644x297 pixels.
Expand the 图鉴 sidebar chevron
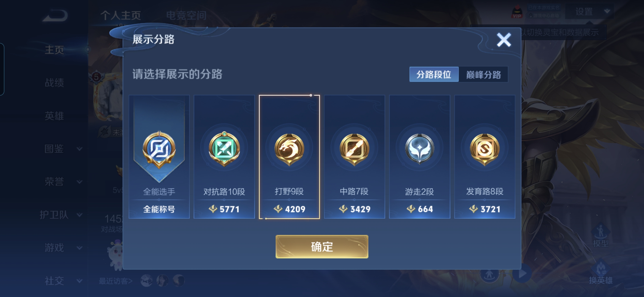(80, 149)
